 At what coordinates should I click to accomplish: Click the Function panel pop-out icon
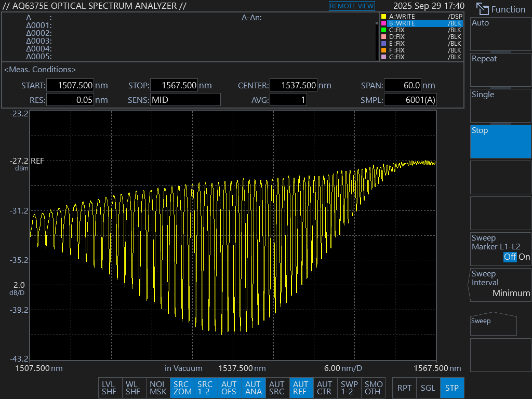[483, 9]
